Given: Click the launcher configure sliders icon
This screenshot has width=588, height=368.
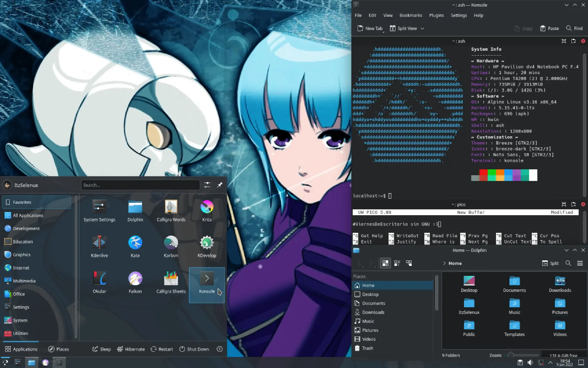Looking at the screenshot, I should (x=207, y=185).
